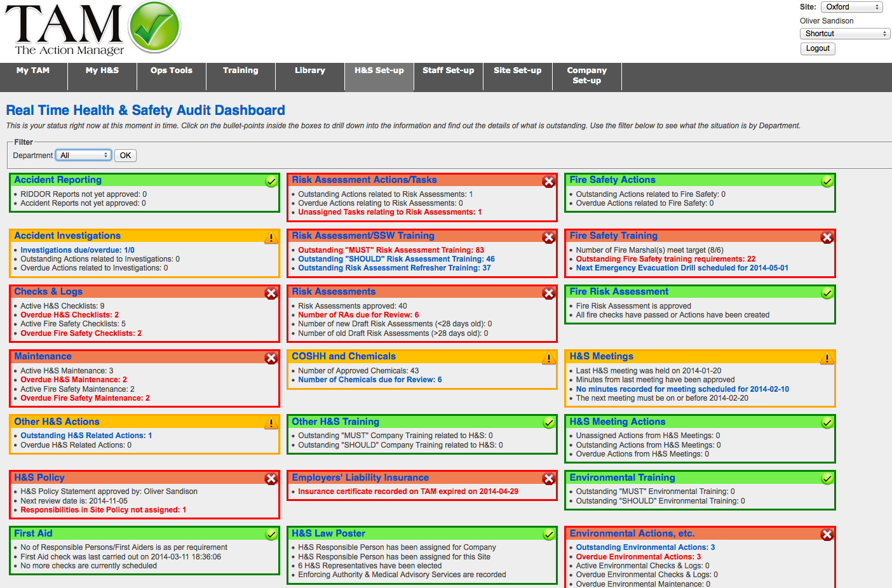Open Overdue Fire Safety Checklists: 2 link
892x588 pixels.
(81, 333)
